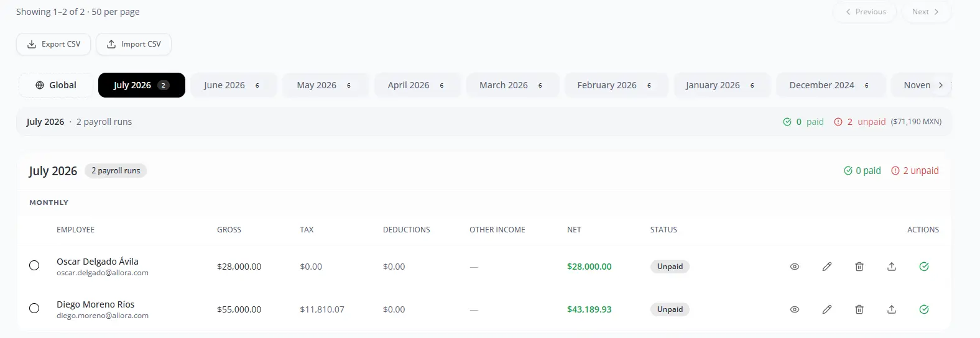The height and width of the screenshot is (338, 980).
Task: Click the EMPLOYEE column header
Action: coord(76,230)
